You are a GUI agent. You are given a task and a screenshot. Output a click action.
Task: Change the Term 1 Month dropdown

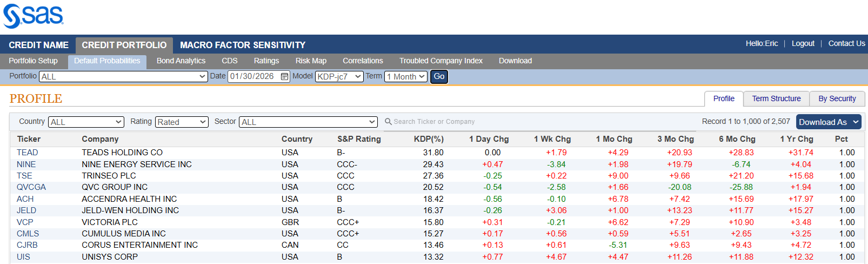tap(406, 77)
